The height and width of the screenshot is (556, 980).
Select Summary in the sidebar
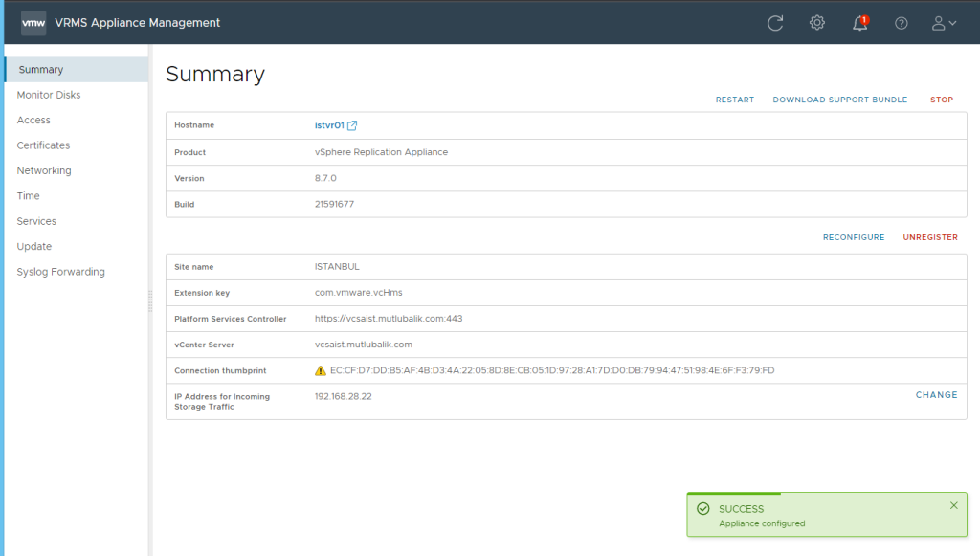pyautogui.click(x=77, y=69)
